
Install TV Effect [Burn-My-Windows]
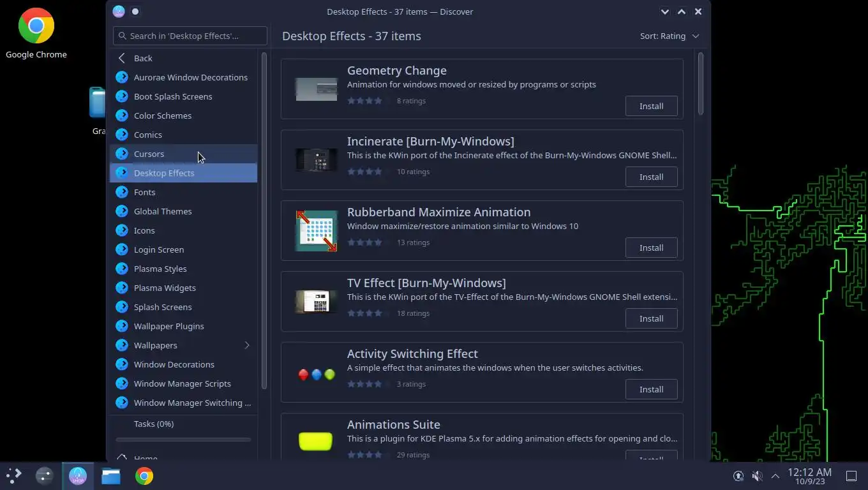pos(651,318)
